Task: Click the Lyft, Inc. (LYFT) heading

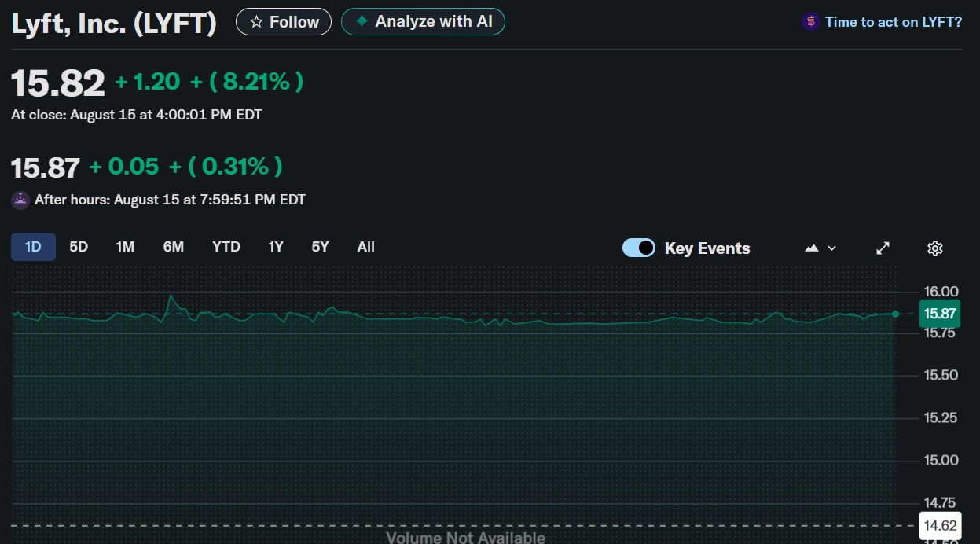Action: click(114, 23)
